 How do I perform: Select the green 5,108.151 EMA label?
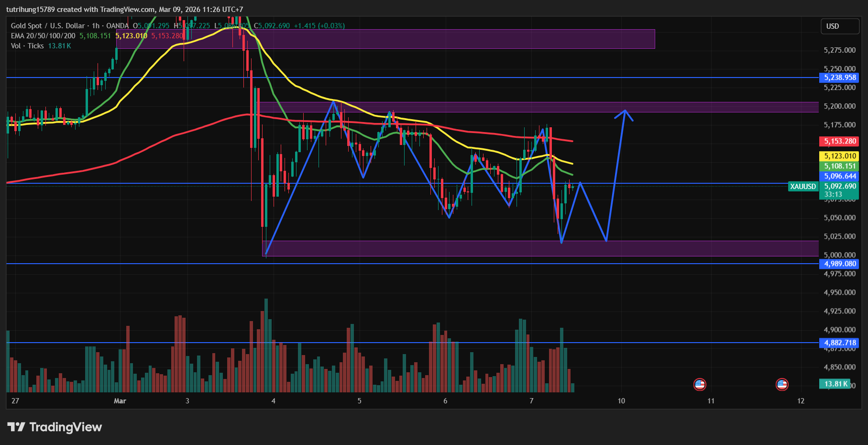pos(840,166)
